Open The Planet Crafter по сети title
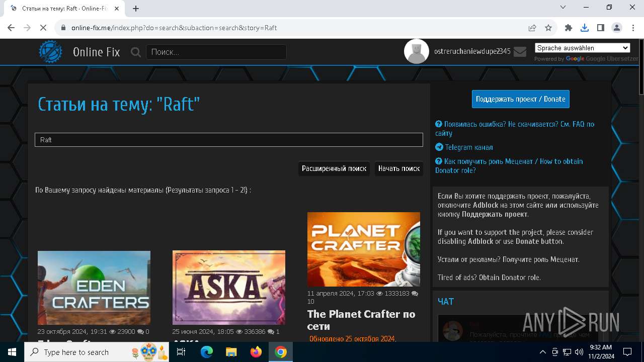The image size is (644, 362). pyautogui.click(x=361, y=320)
